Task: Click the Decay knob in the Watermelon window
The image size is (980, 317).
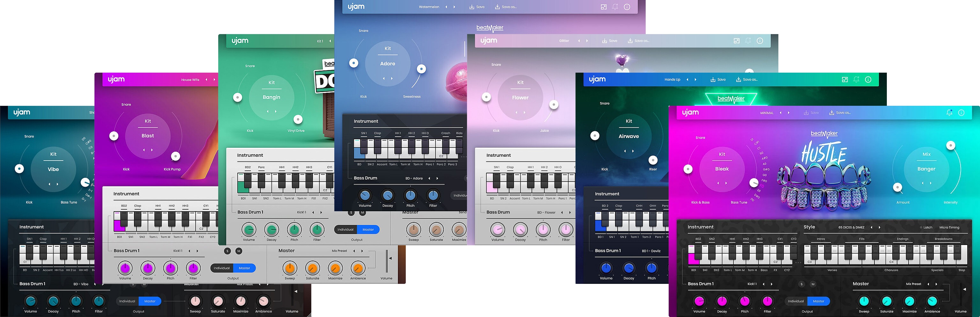Action: (388, 195)
